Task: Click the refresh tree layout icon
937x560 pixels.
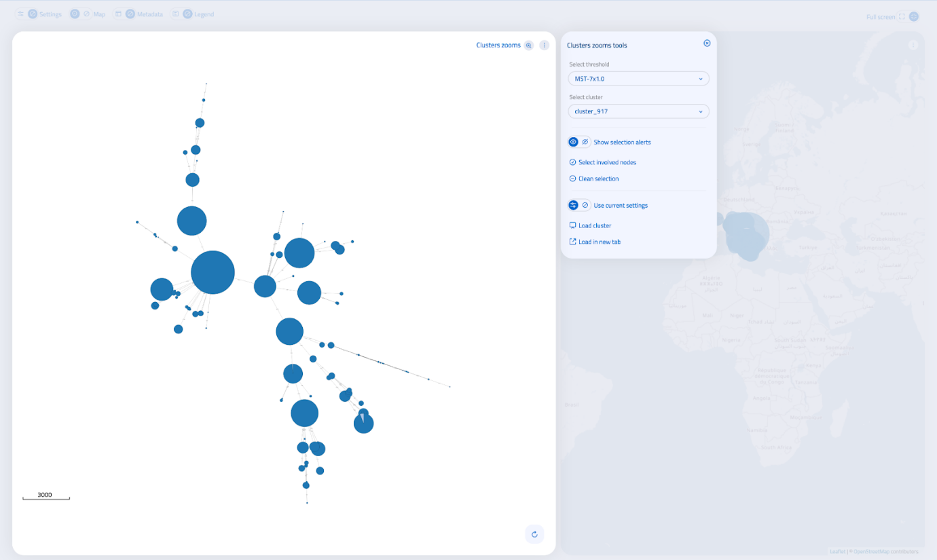Action: 534,534
